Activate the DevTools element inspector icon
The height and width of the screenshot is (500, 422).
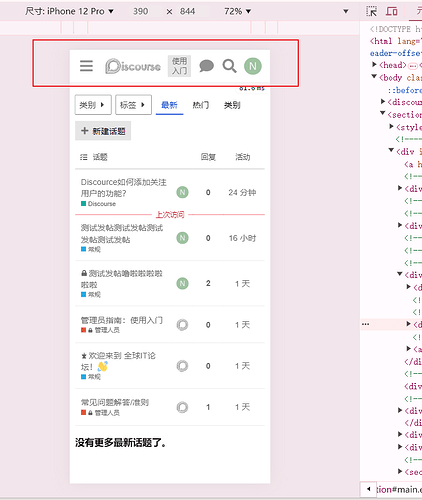point(371,11)
